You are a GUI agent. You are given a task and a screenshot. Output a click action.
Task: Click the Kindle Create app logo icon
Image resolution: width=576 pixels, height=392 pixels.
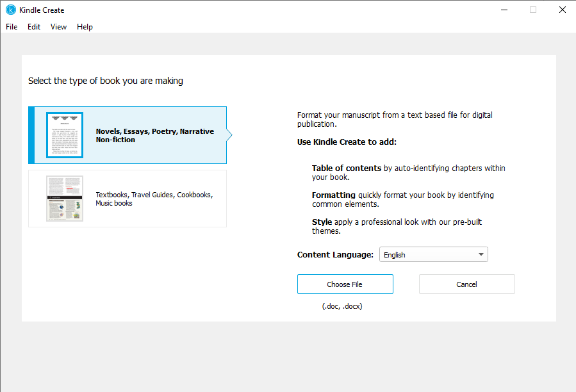[11, 10]
